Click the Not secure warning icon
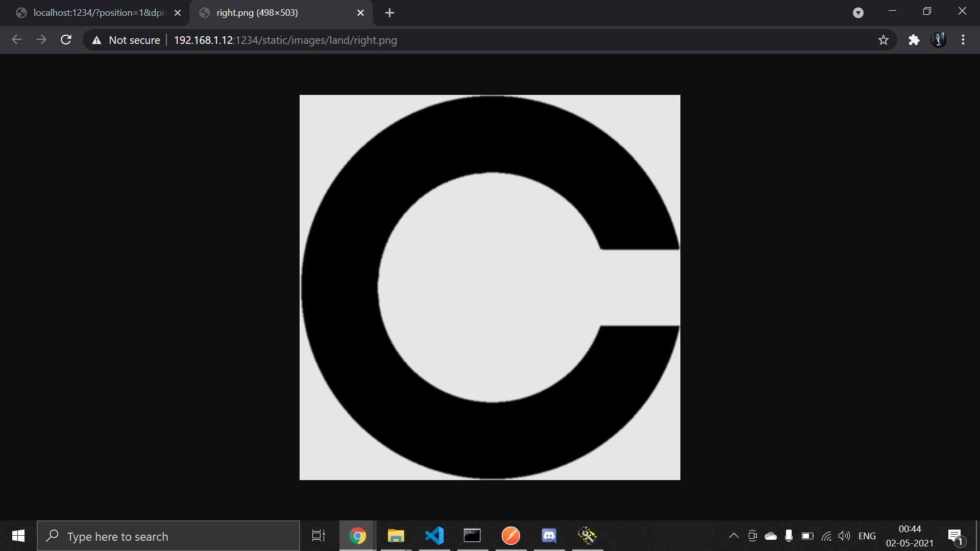 (97, 40)
